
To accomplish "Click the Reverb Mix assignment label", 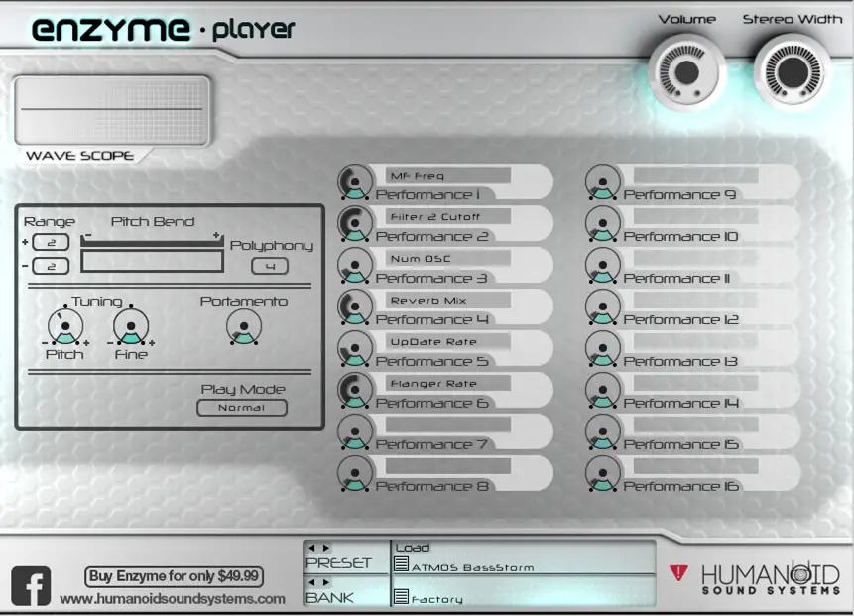I will click(428, 301).
